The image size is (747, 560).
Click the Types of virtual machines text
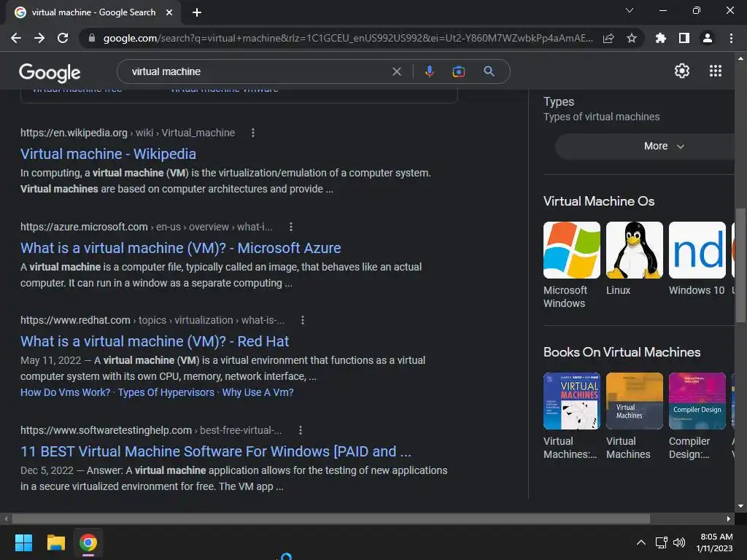coord(602,117)
